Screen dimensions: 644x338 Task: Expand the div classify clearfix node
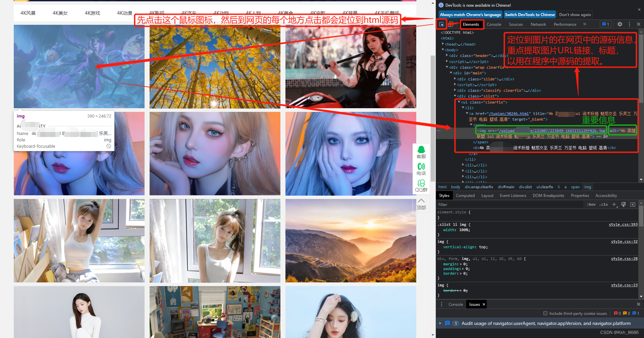[455, 90]
